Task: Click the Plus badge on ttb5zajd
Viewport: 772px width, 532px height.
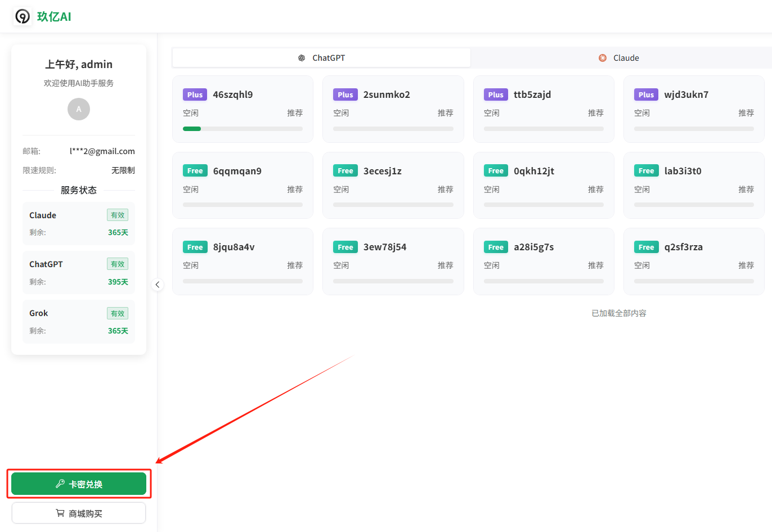Action: (496, 94)
